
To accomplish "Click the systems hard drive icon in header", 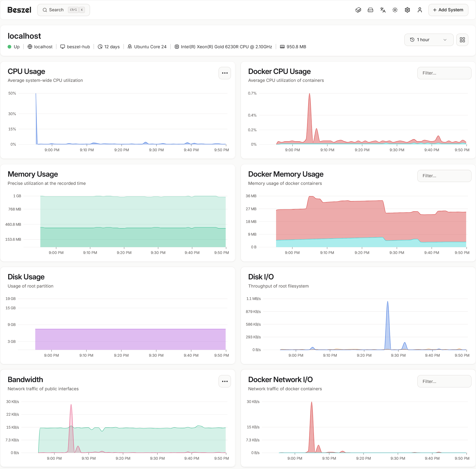I will [x=370, y=10].
